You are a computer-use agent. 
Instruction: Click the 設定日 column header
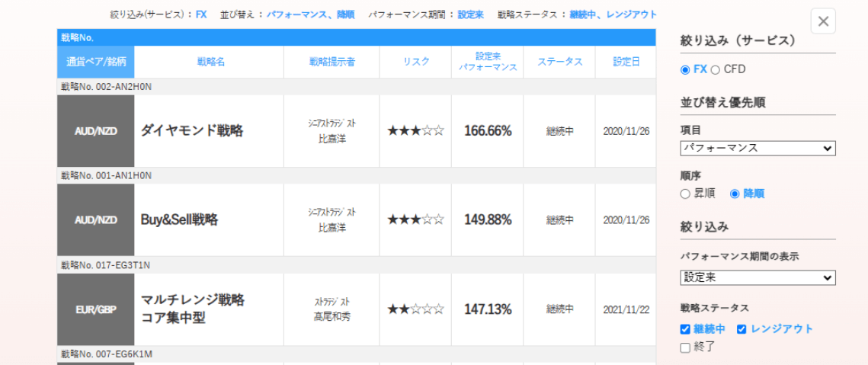tap(626, 62)
